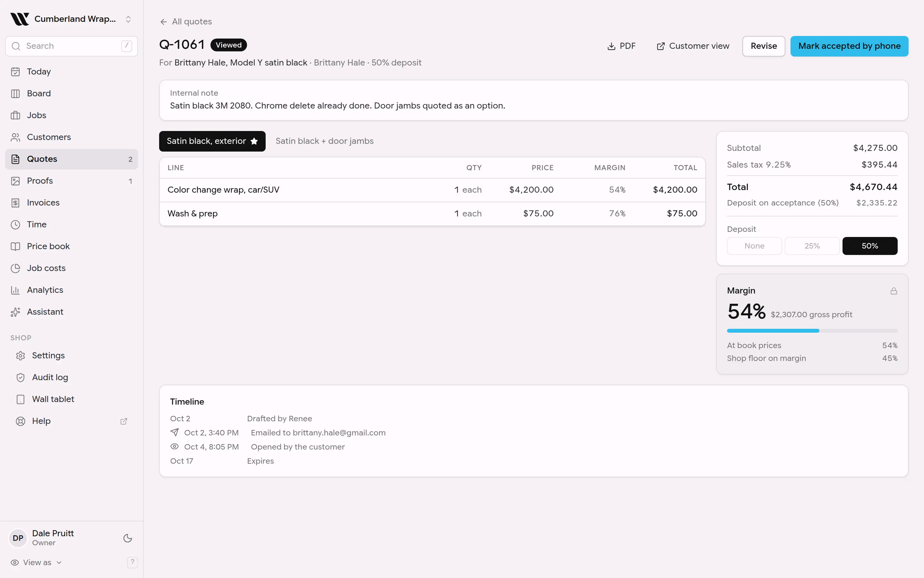
Task: Open Time via clock icon
Action: pyautogui.click(x=15, y=224)
